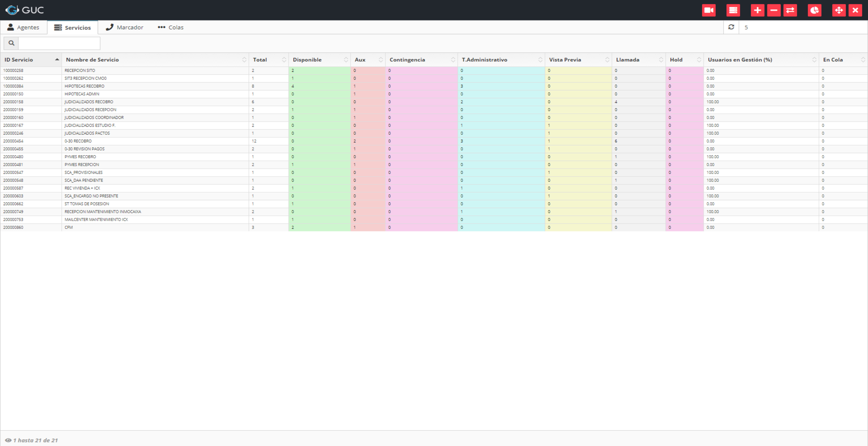Sort by Llamada column header

coord(639,60)
